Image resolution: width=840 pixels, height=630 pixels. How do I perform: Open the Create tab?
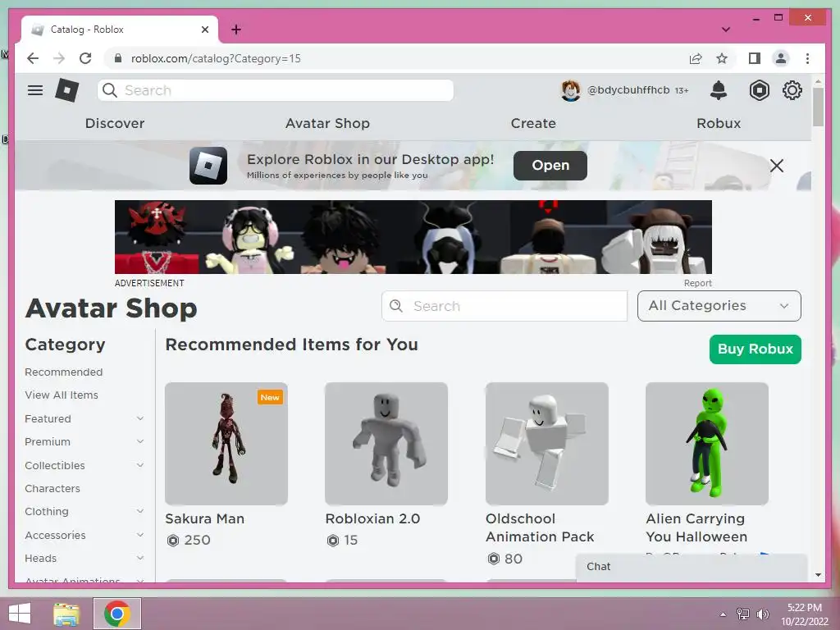tap(533, 123)
